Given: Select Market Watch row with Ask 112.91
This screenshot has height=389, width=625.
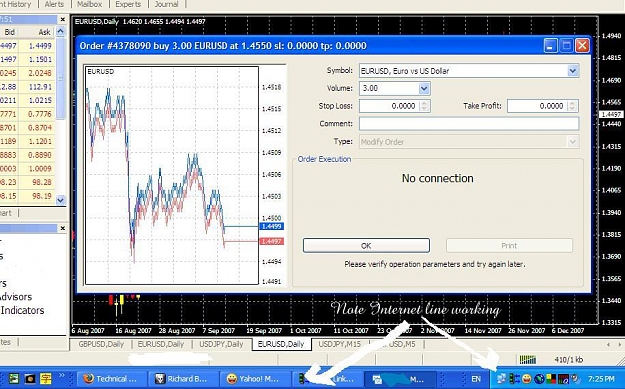Looking at the screenshot, I should (27, 86).
